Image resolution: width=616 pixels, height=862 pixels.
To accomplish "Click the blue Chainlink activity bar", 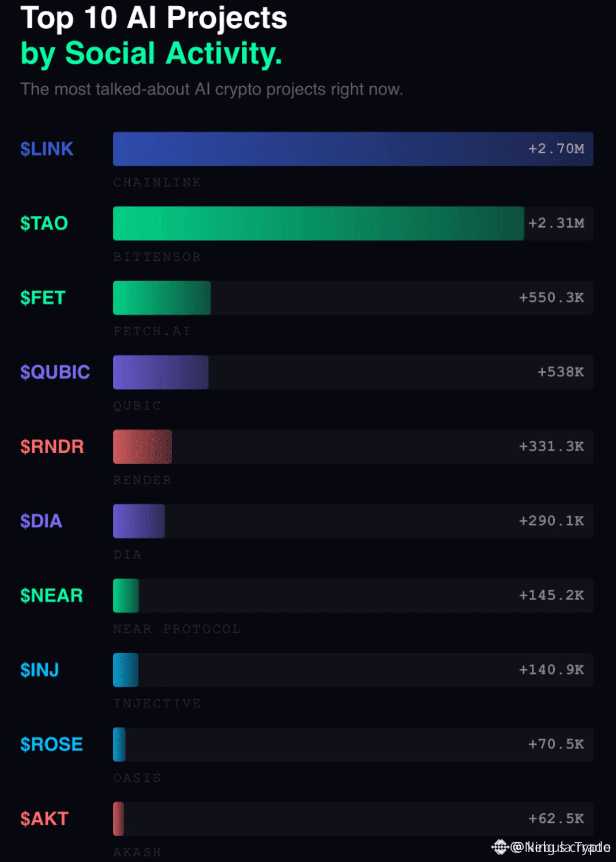I will pyautogui.click(x=353, y=149).
